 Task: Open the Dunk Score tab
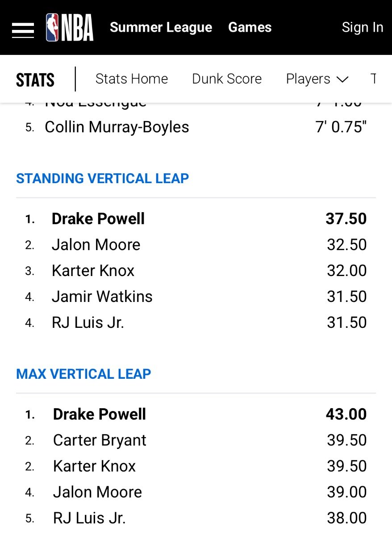coord(227,79)
